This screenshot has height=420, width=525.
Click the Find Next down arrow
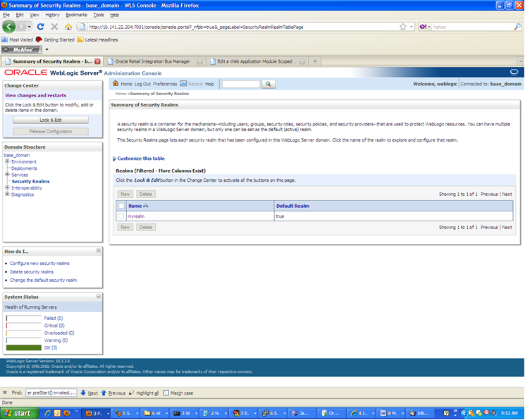tap(83, 393)
